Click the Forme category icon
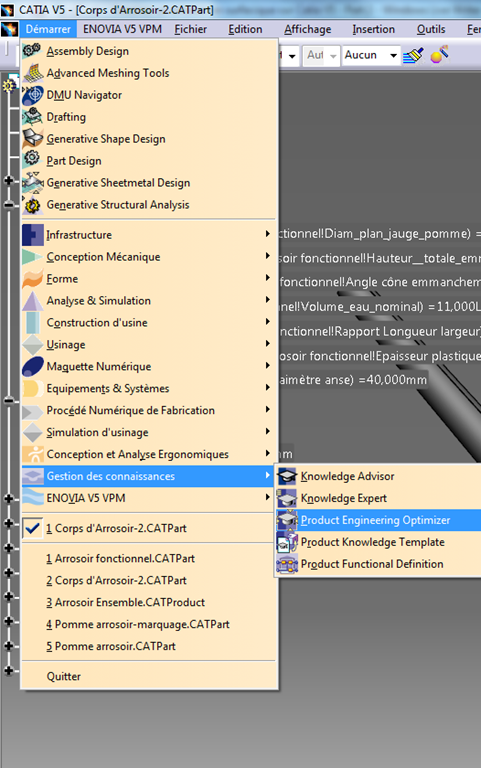Viewport: 481px width, 768px height. [x=32, y=279]
